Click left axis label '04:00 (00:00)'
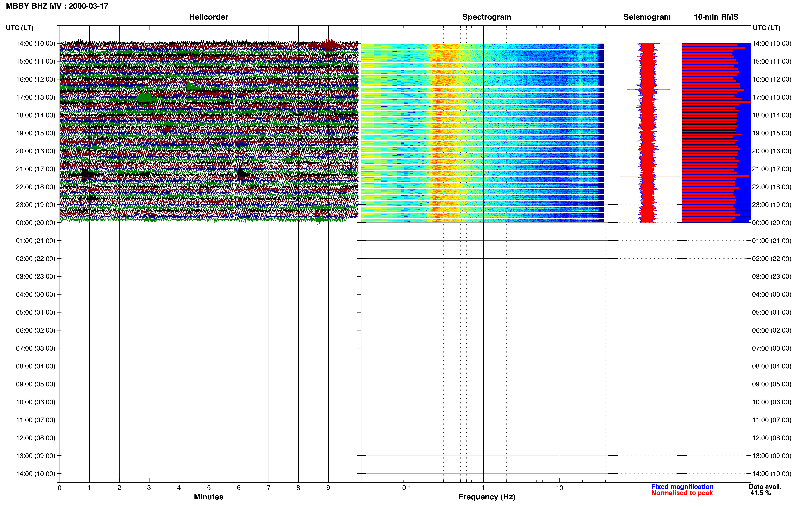This screenshot has width=812, height=508. pyautogui.click(x=36, y=294)
